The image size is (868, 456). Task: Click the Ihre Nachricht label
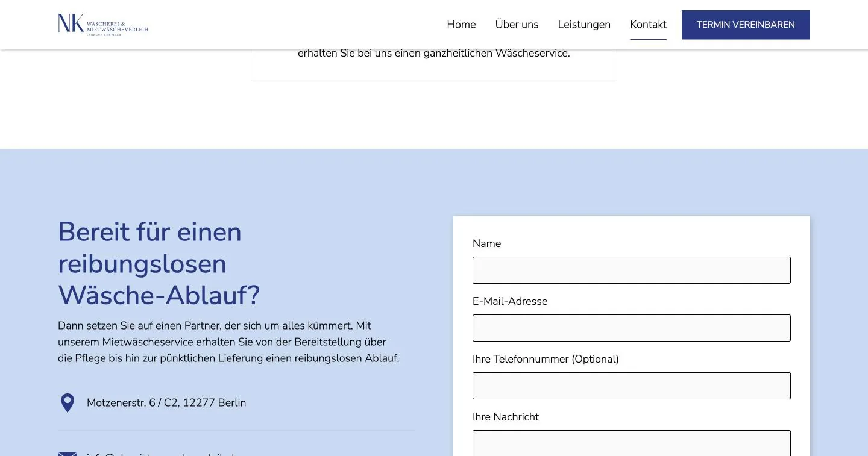click(x=506, y=417)
